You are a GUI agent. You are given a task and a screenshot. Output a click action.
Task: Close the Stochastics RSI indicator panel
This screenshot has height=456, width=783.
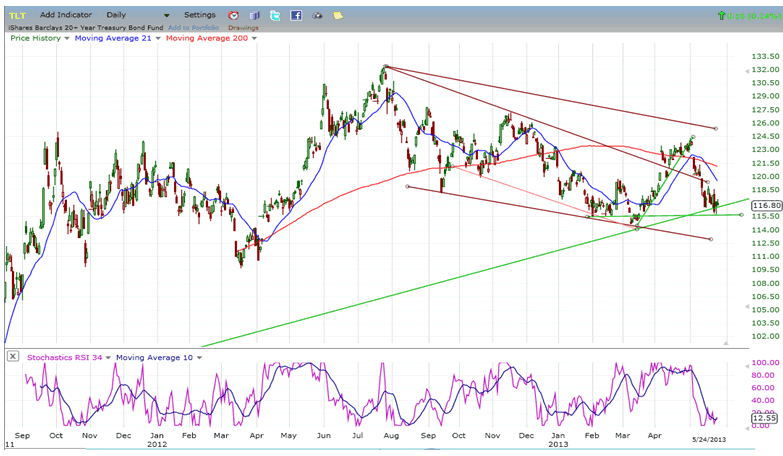pyautogui.click(x=12, y=356)
